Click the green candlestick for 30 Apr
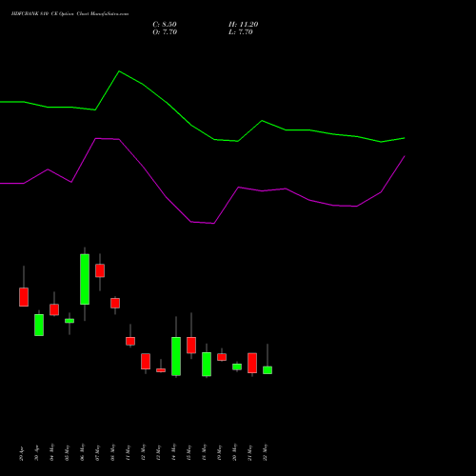This screenshot has height=476, width=476. point(39,325)
